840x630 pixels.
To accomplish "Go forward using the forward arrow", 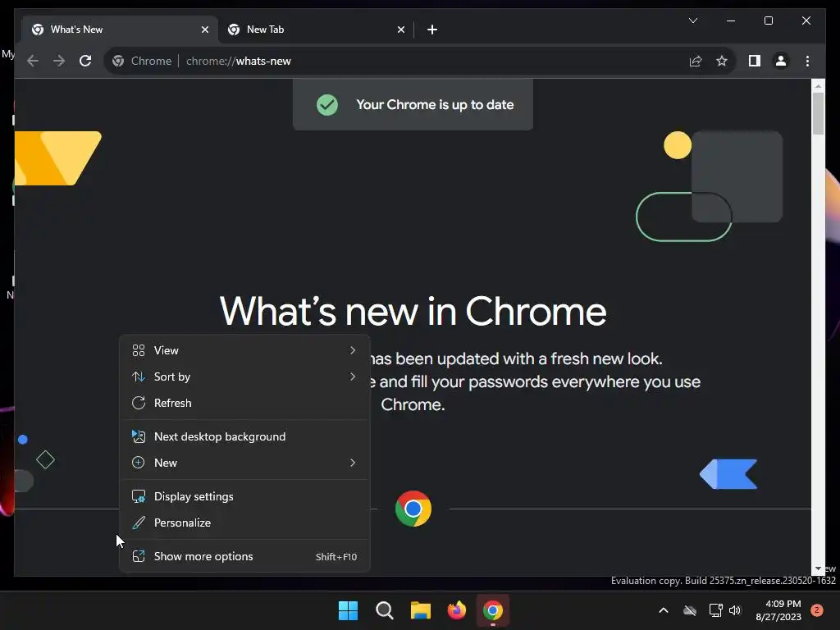I will (x=59, y=61).
